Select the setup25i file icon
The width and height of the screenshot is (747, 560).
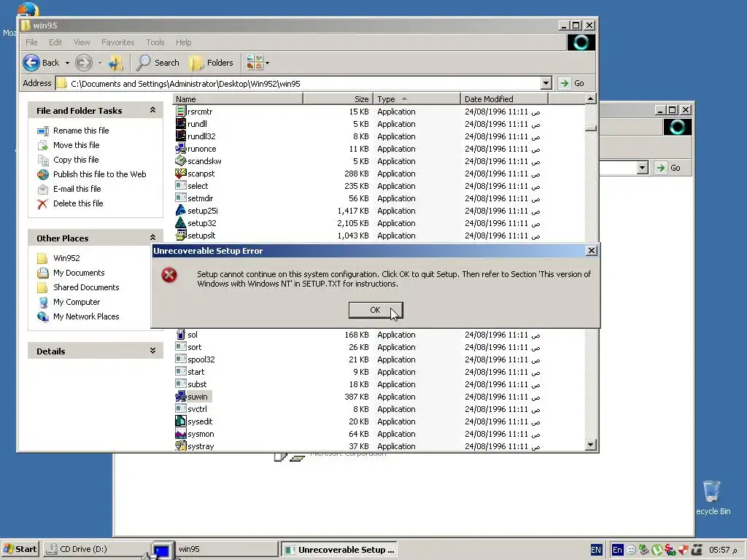(181, 211)
